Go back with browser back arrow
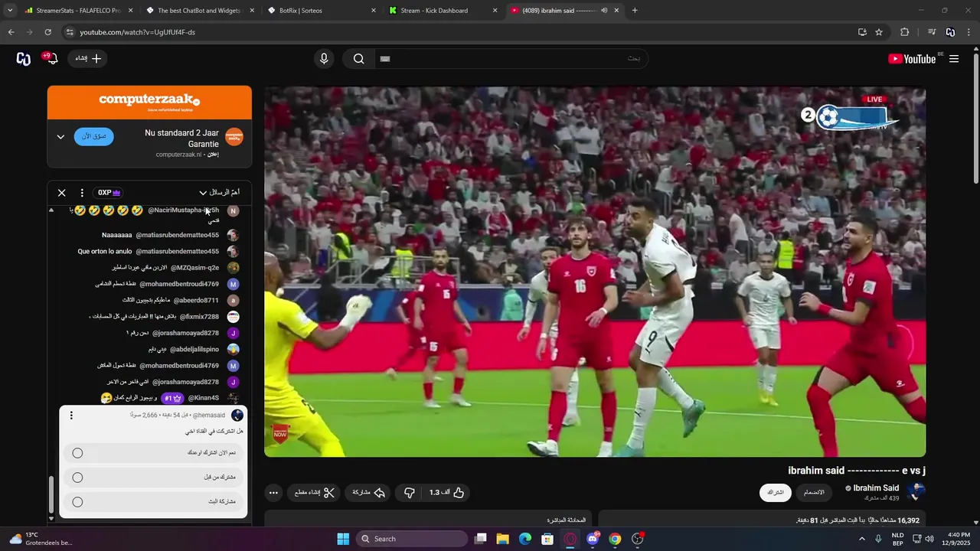 11,32
